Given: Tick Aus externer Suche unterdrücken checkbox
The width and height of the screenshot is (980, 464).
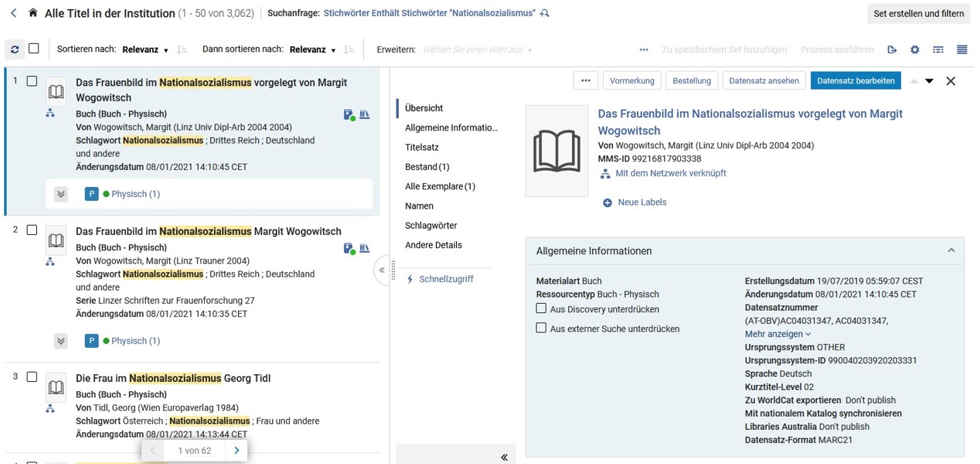Looking at the screenshot, I should pos(541,328).
